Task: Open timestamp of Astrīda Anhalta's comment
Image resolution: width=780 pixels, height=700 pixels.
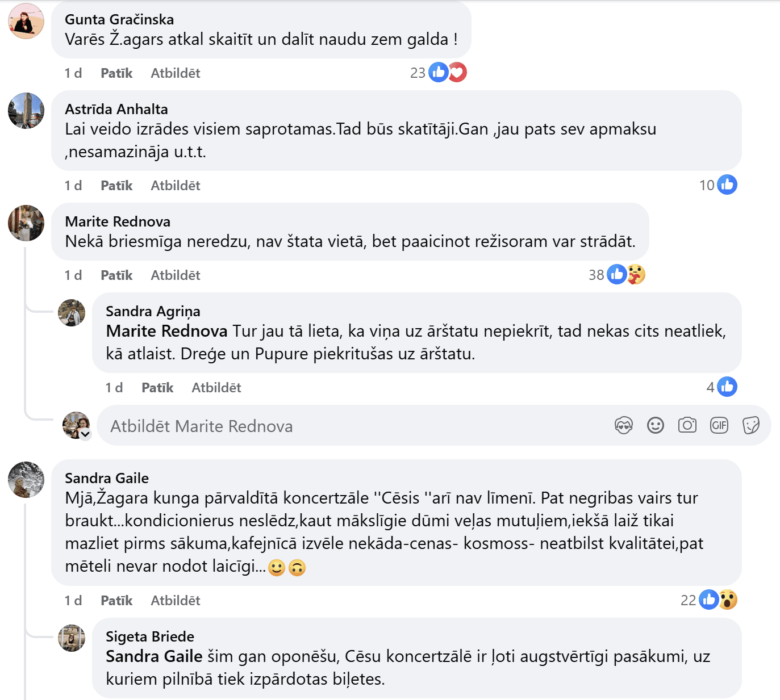Action: coord(73,186)
